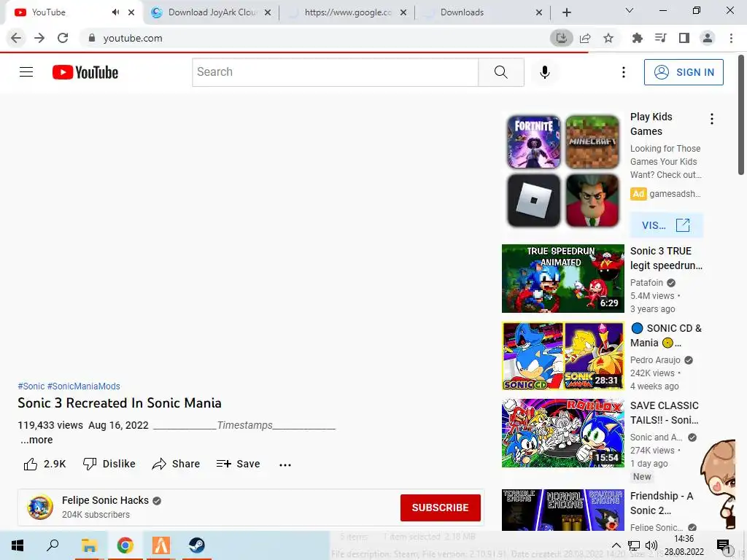The width and height of the screenshot is (747, 560).
Task: Open Chrome profile avatar
Action: click(708, 38)
